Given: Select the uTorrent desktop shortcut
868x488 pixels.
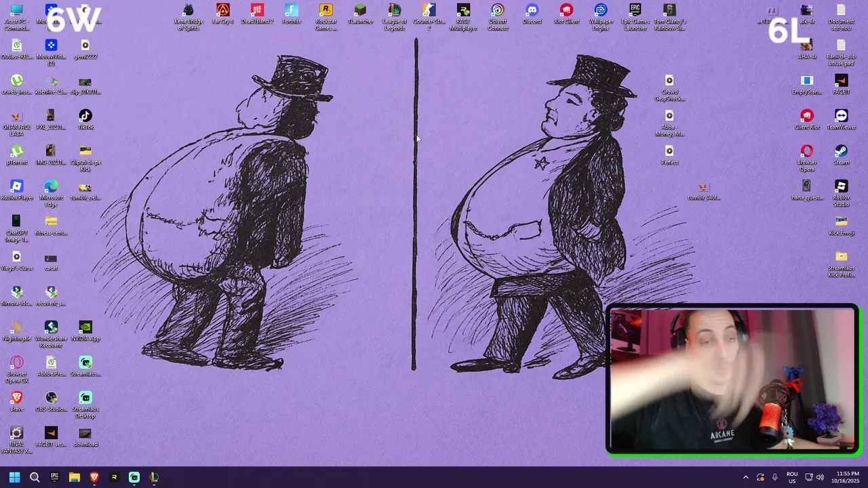Looking at the screenshot, I should 17,155.
